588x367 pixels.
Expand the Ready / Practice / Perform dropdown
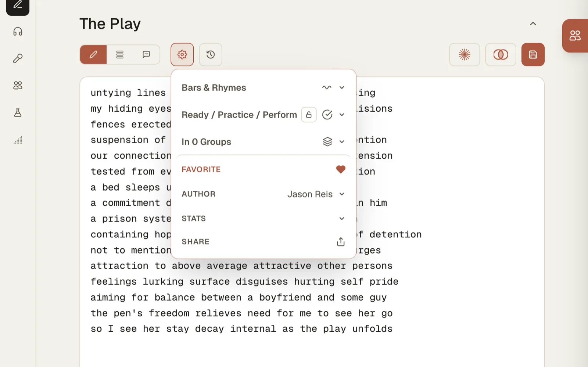point(342,115)
